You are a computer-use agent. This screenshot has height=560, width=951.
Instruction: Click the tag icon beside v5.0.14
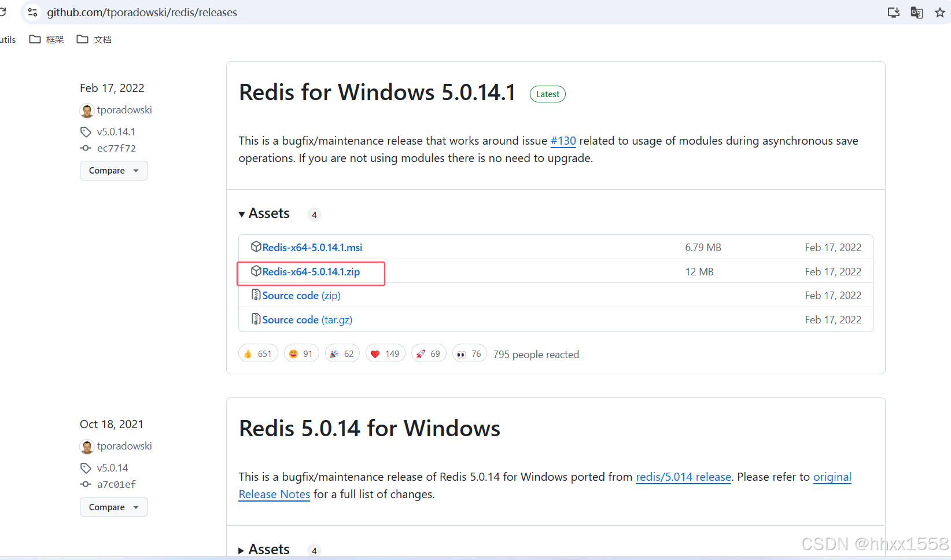point(86,468)
